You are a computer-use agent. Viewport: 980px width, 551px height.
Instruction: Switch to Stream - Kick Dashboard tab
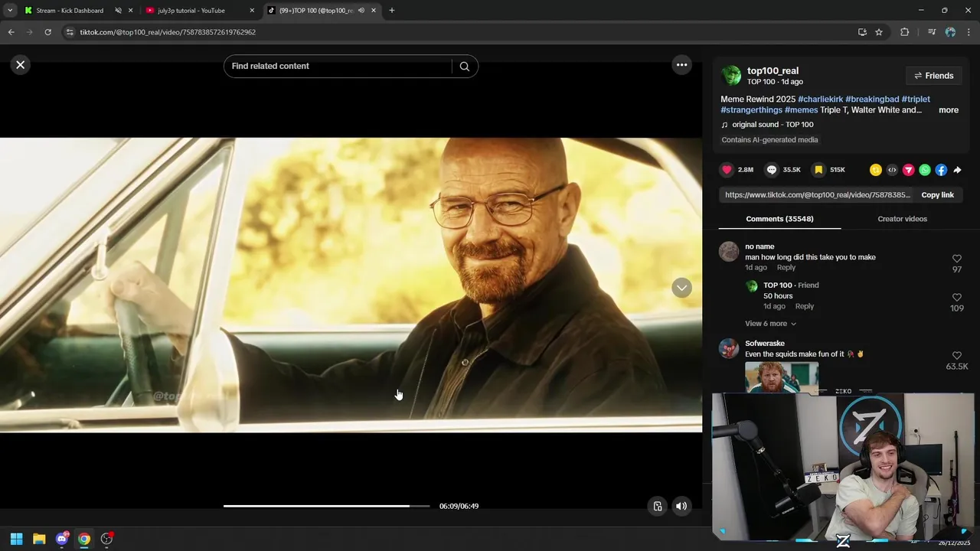tap(69, 11)
